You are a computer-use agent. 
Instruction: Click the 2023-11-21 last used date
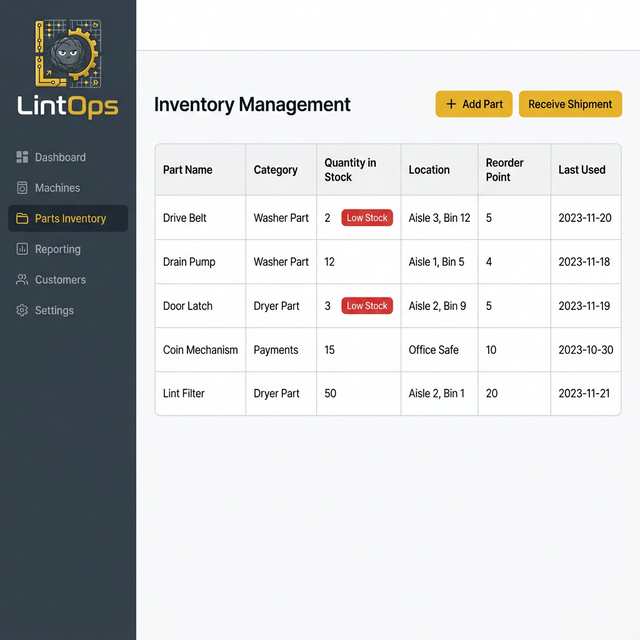coord(584,393)
